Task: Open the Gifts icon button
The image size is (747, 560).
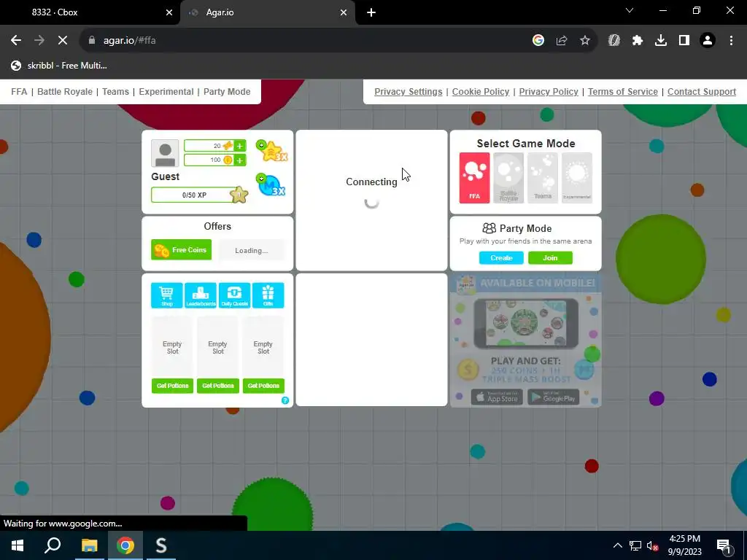Action: pos(268,295)
